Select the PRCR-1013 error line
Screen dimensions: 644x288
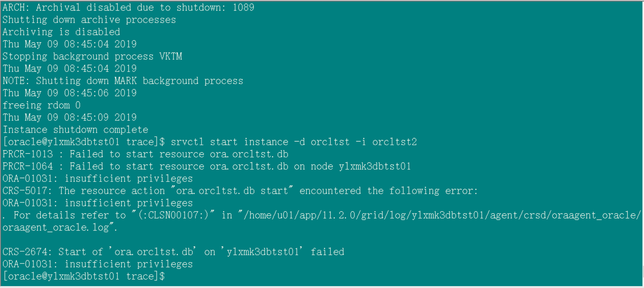(145, 154)
